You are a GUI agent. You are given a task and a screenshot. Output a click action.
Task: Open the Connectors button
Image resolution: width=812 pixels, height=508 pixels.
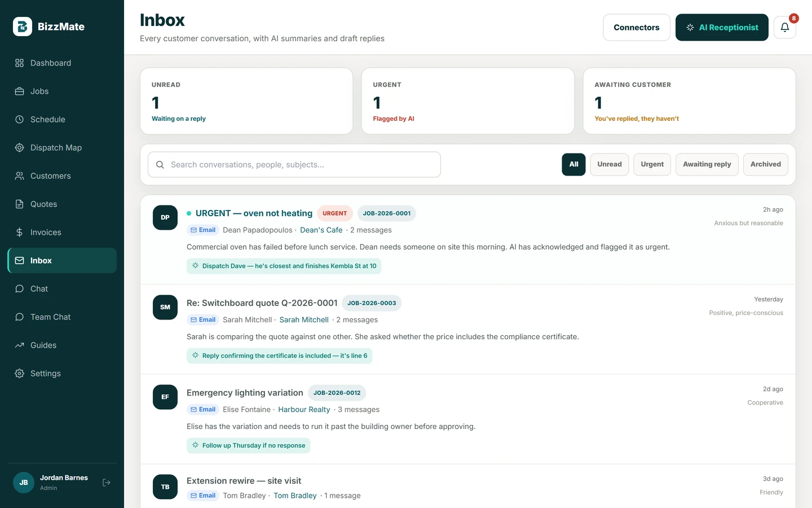coord(637,27)
